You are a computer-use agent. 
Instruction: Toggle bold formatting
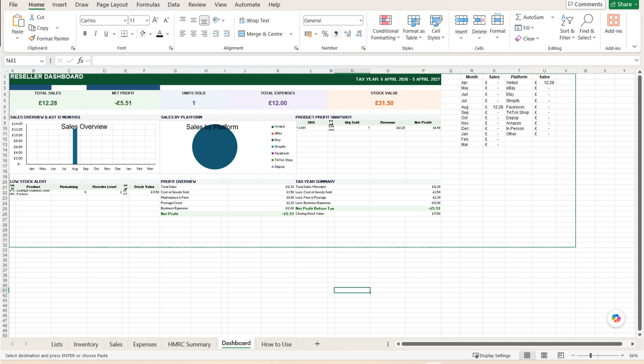[85, 34]
